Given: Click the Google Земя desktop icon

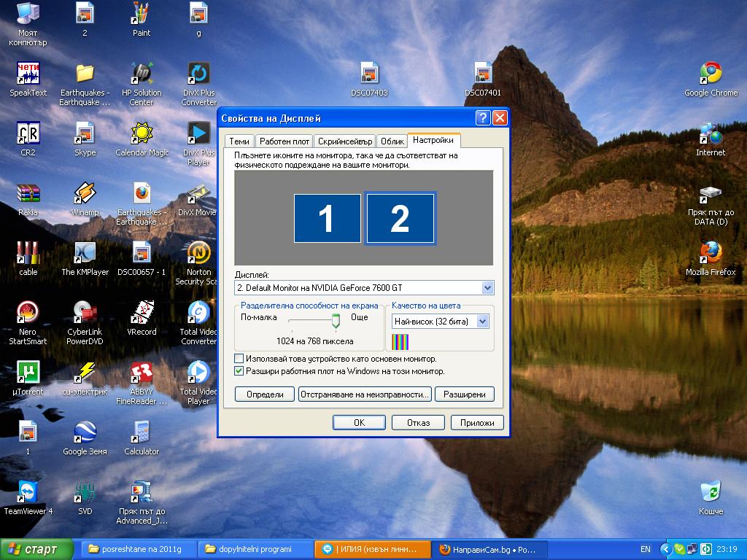Looking at the screenshot, I should [85, 432].
